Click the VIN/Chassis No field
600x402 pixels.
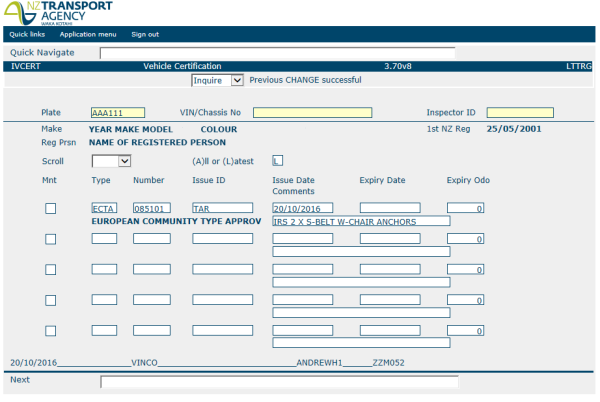point(312,113)
